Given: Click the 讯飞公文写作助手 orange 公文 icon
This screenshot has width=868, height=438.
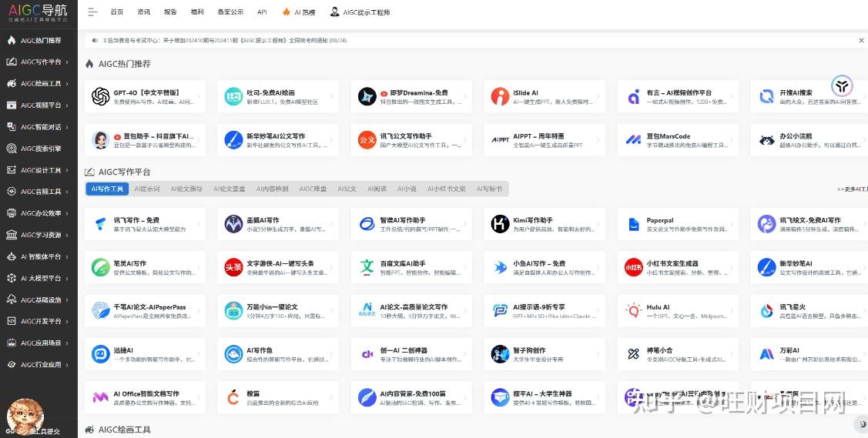Looking at the screenshot, I should [367, 140].
